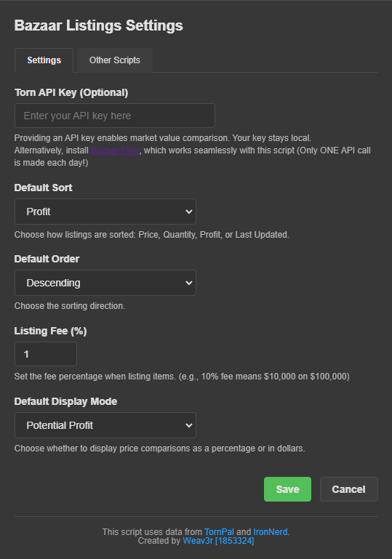Click the Torn API Key (Optional) label
This screenshot has width=392, height=559.
click(71, 93)
